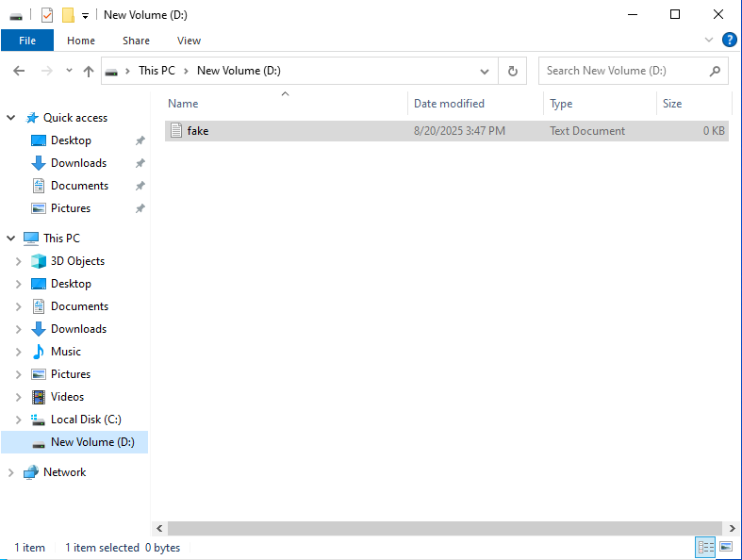Click the New Folder quick access icon

click(x=68, y=15)
